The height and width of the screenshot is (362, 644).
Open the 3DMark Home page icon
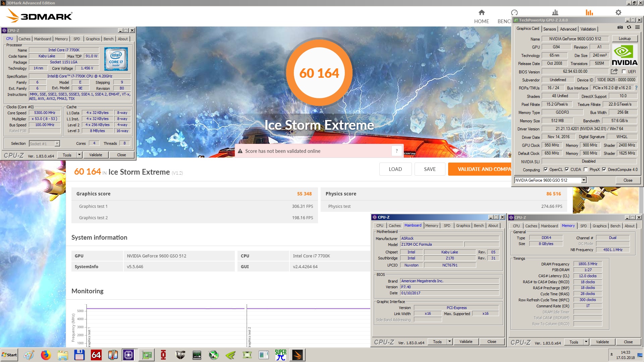pos(482,12)
